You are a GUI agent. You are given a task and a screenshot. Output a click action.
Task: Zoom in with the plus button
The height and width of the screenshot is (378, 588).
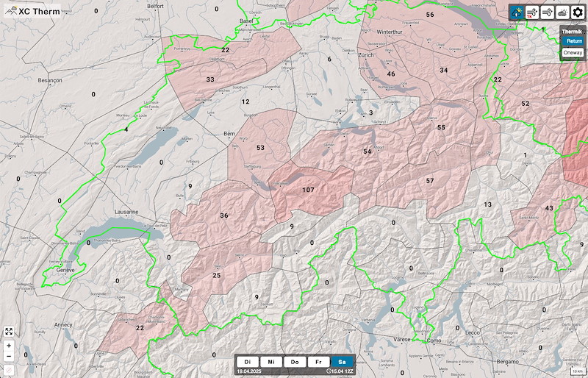(9, 345)
